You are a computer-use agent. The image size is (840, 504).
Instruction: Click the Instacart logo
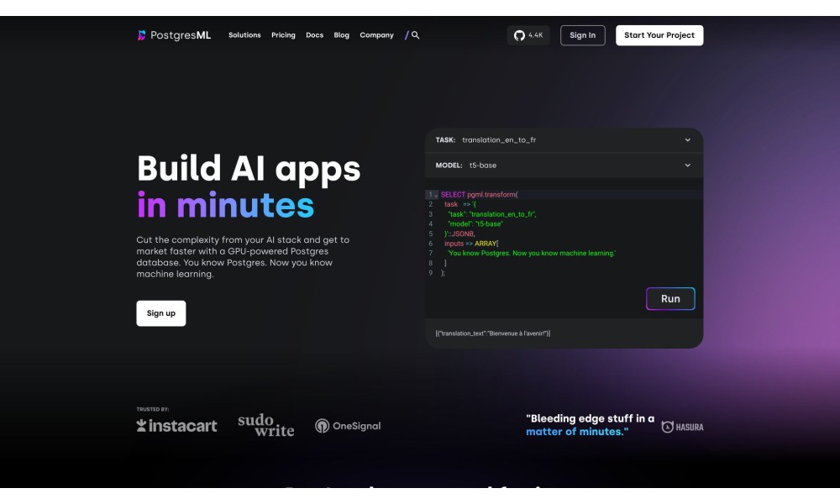[x=176, y=426]
